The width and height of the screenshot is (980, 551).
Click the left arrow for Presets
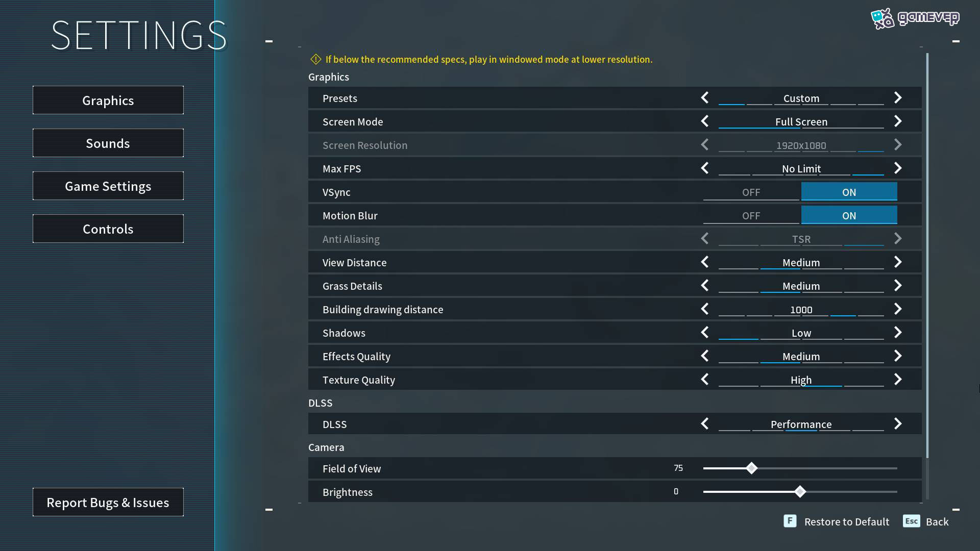coord(705,97)
